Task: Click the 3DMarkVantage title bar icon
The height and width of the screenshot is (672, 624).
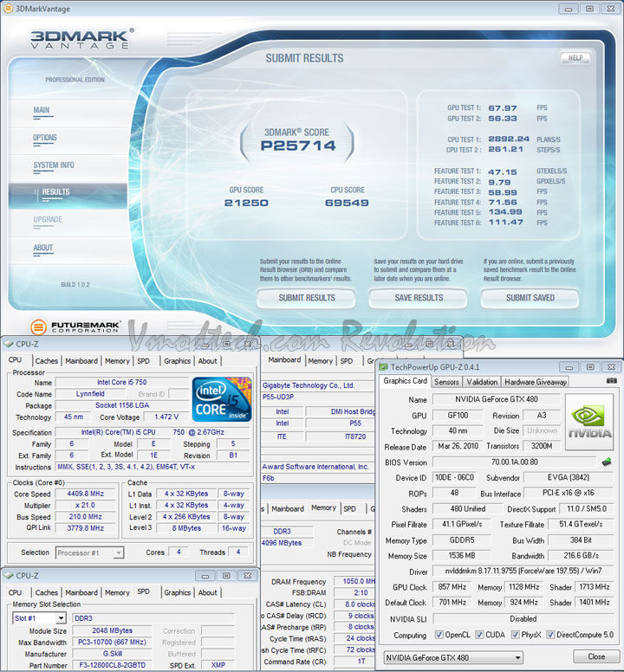Action: (8, 9)
